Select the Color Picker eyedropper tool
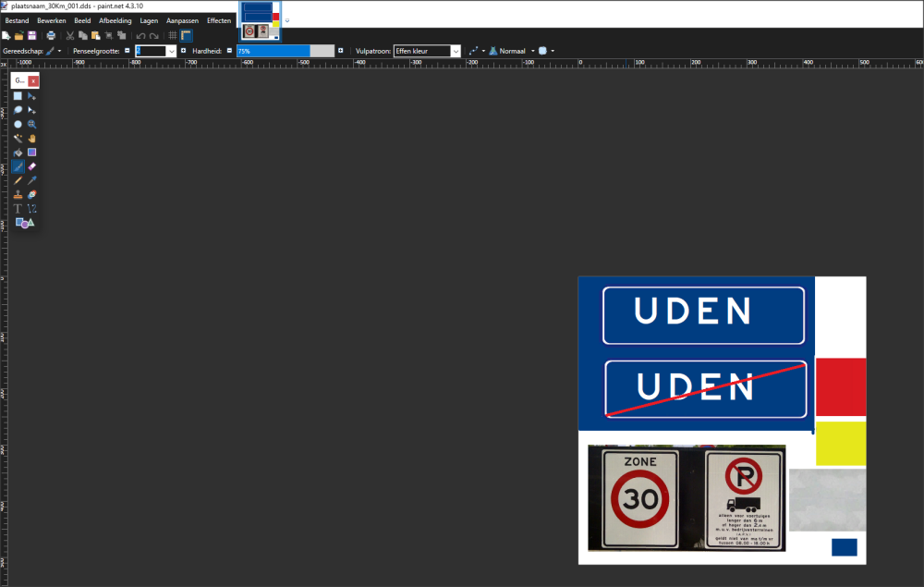The image size is (924, 587). [31, 180]
